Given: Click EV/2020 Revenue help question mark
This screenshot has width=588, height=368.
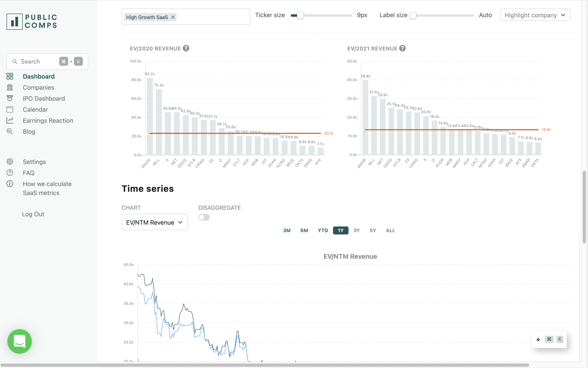Looking at the screenshot, I should coord(186,48).
